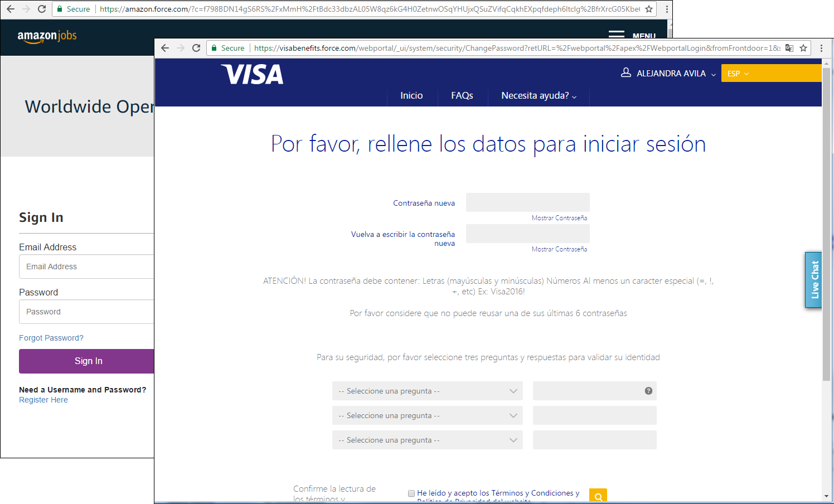
Task: Reload the Visa benefits page
Action: coord(196,48)
